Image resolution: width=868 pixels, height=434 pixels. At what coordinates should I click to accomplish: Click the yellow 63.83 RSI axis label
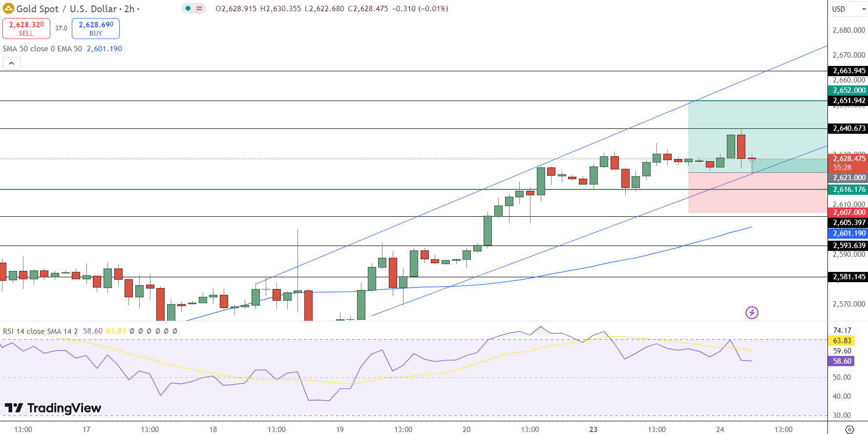[x=842, y=341]
